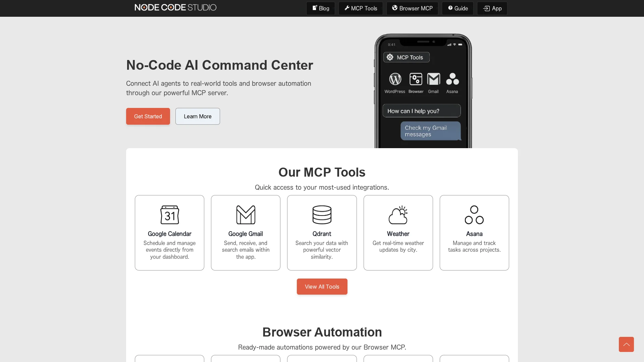Click the Get Started button

tap(148, 116)
